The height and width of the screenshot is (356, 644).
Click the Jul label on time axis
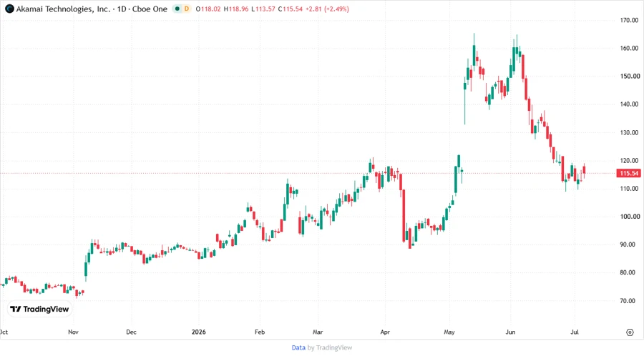575,332
